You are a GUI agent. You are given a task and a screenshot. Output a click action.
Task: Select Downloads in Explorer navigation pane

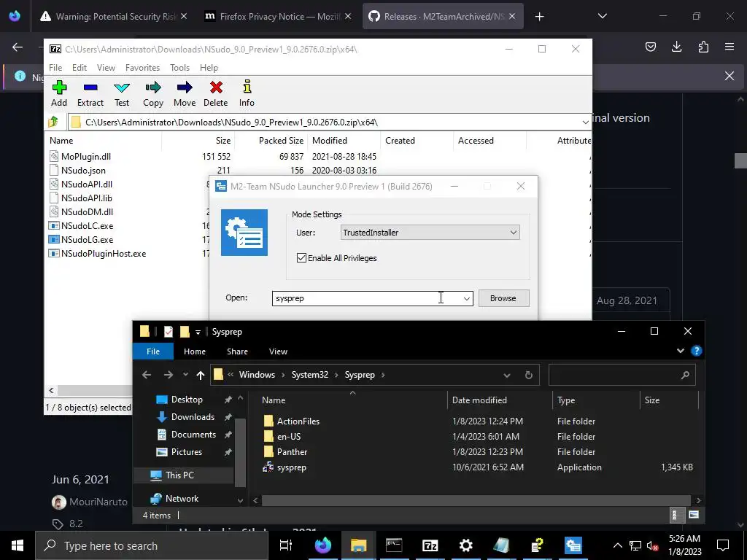pos(193,416)
